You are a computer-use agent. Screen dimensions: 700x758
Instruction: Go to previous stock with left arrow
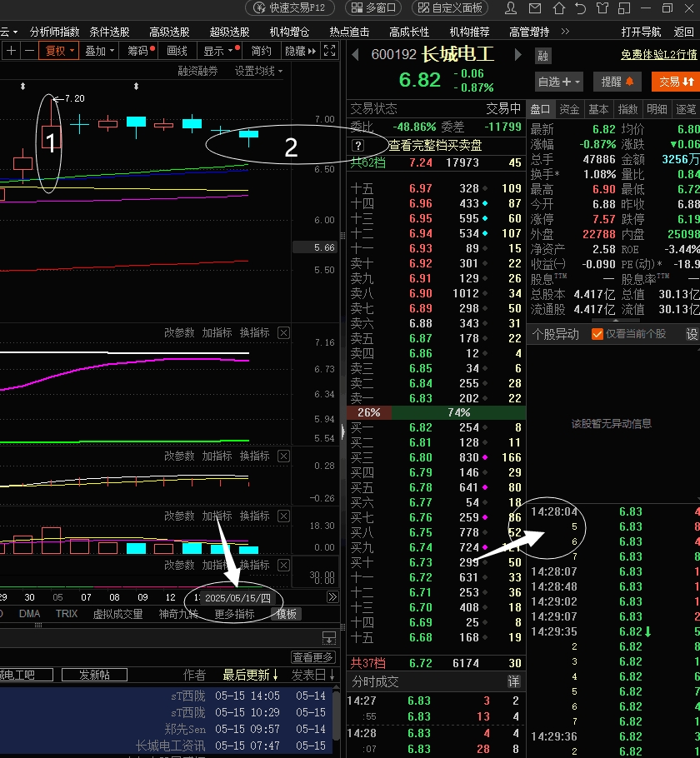tap(356, 55)
